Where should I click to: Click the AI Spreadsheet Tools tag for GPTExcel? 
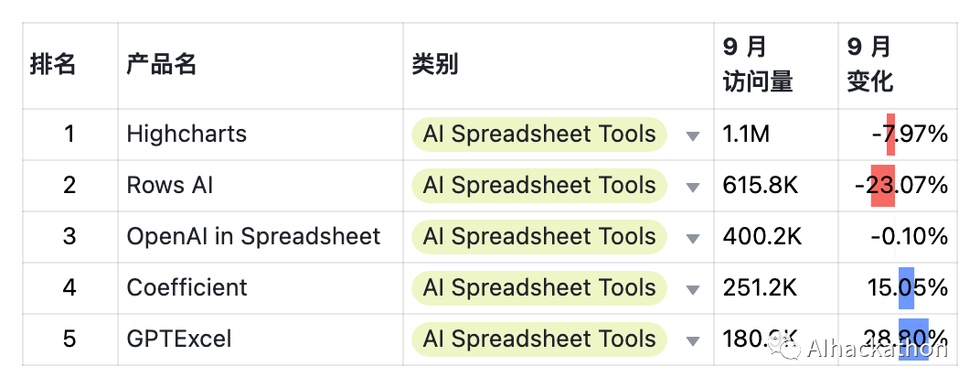pos(539,339)
